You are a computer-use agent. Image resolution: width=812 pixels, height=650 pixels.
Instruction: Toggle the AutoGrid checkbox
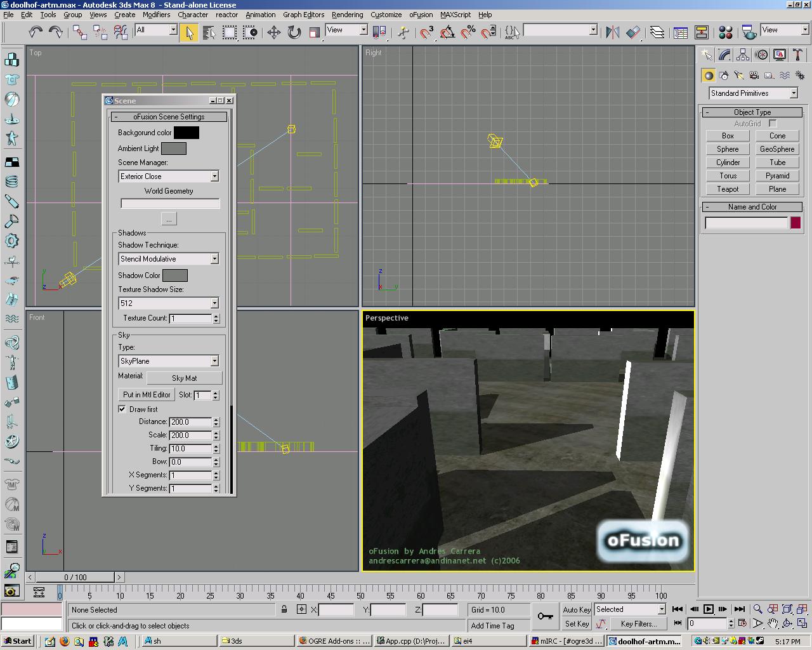click(772, 124)
